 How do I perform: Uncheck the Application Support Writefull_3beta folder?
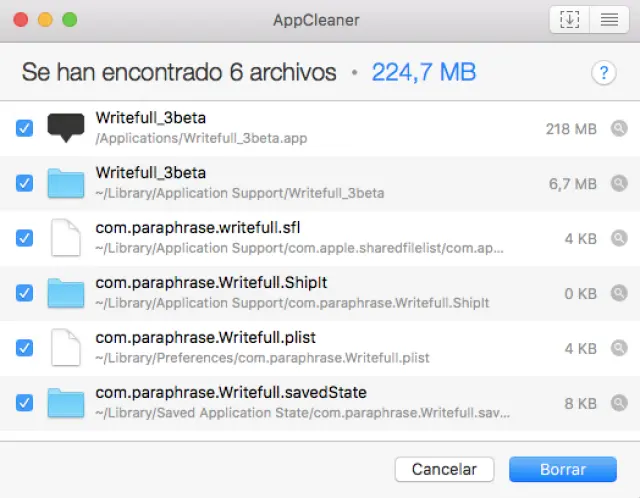pyautogui.click(x=25, y=183)
